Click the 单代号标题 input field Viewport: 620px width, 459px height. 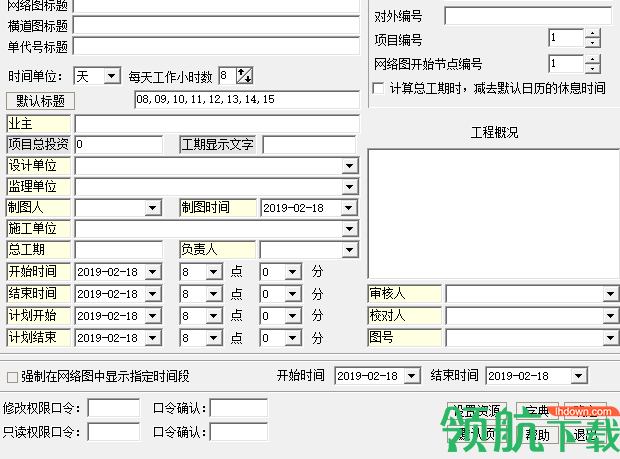coord(216,46)
